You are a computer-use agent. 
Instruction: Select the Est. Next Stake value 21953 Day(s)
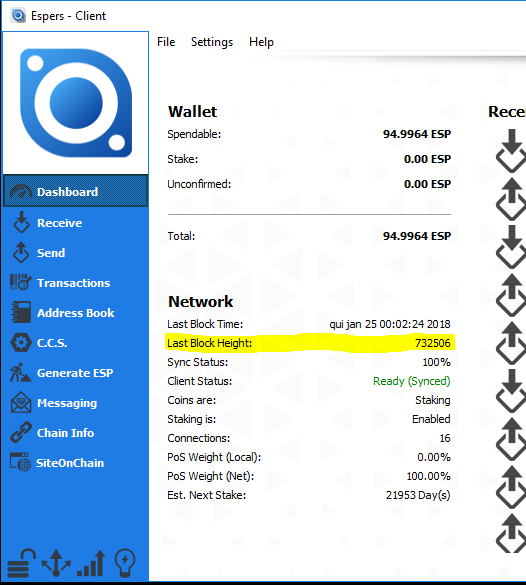(x=418, y=495)
